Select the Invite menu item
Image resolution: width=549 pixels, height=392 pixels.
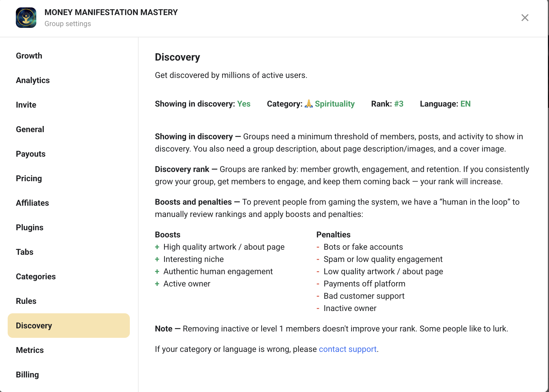[x=26, y=105]
